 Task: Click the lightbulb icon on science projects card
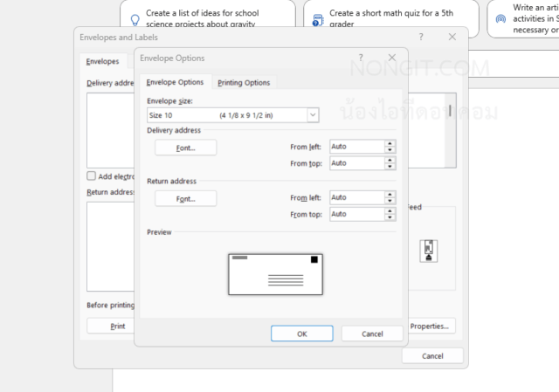coord(135,20)
